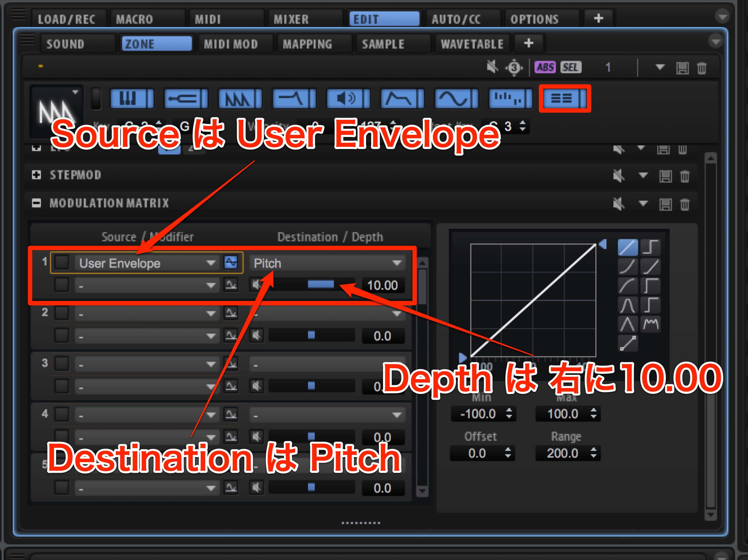Bypass the User Envelope source in row 1
Image resolution: width=748 pixels, height=560 pixels.
click(x=62, y=262)
